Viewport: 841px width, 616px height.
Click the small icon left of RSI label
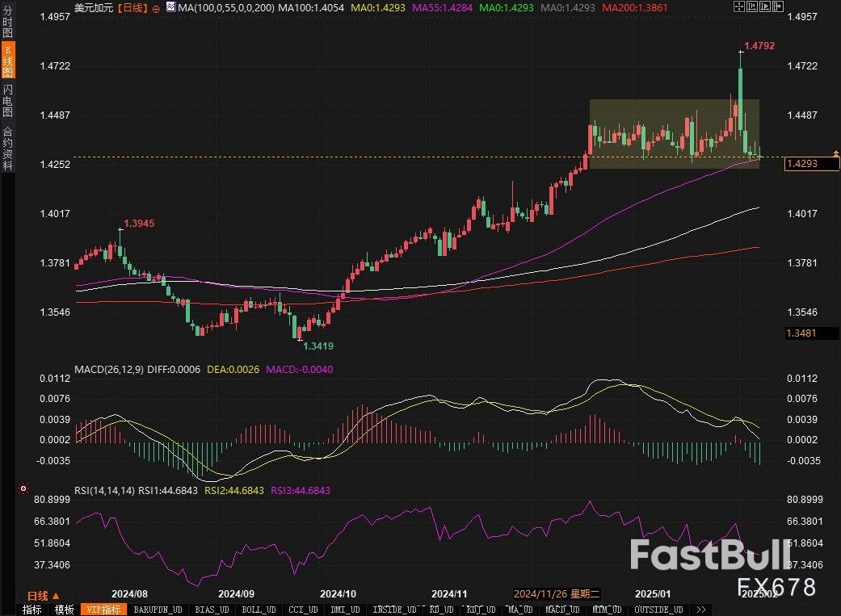(23, 489)
